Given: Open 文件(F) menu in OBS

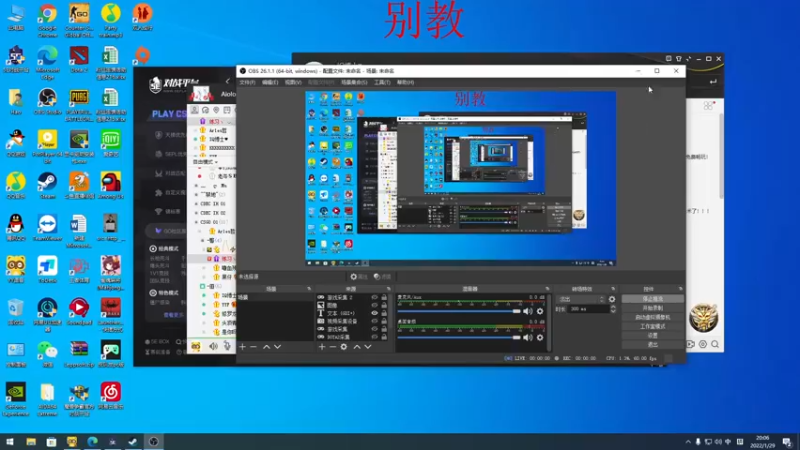Looking at the screenshot, I should point(247,83).
